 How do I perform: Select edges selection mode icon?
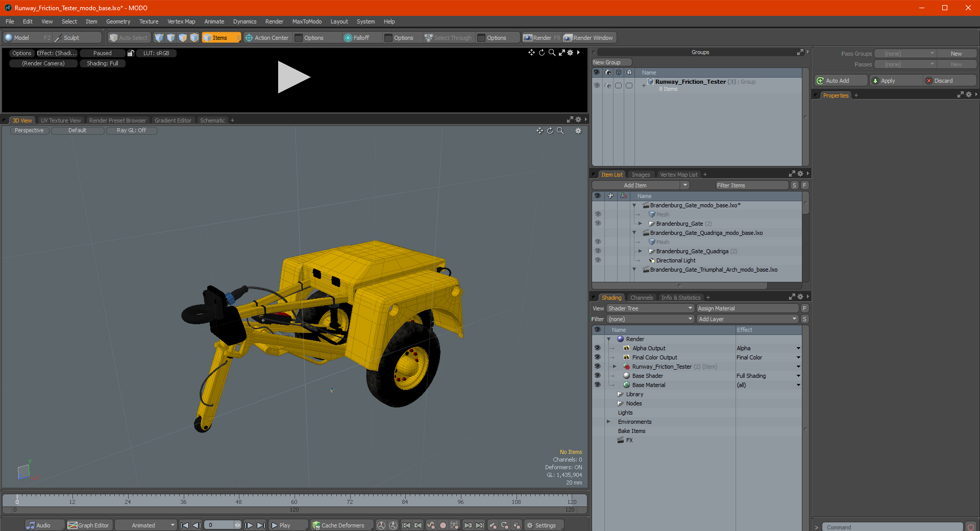tap(171, 38)
